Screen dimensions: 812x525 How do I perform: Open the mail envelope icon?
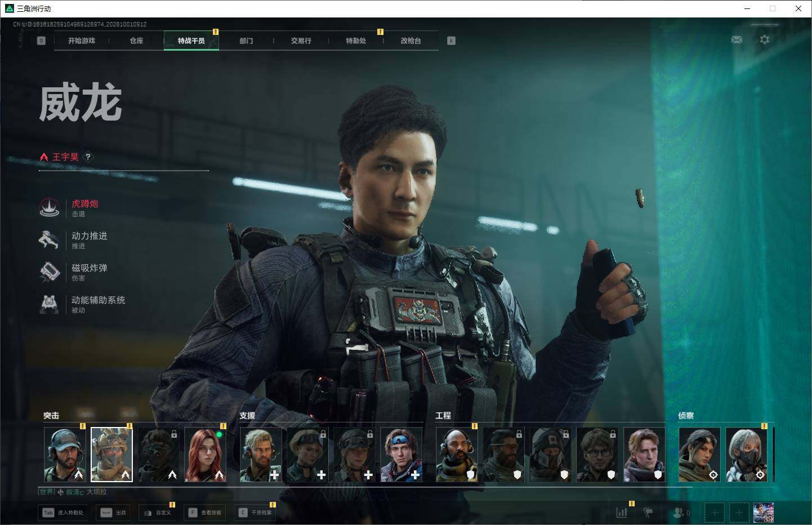tap(737, 40)
